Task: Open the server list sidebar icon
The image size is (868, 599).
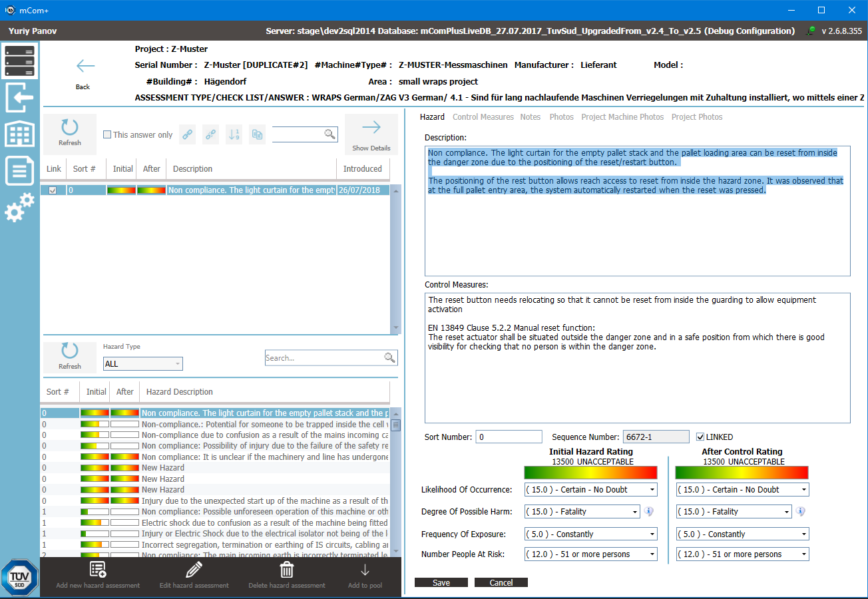Action: click(x=19, y=61)
